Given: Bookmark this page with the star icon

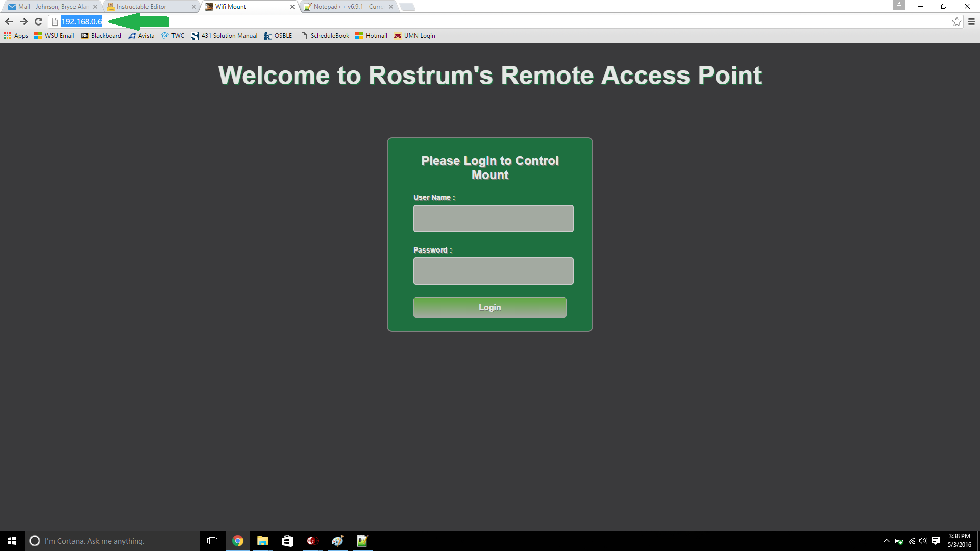Looking at the screenshot, I should [x=957, y=21].
